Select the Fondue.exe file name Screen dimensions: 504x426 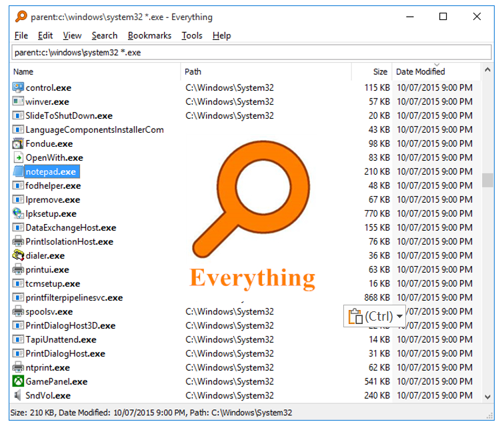pos(49,144)
